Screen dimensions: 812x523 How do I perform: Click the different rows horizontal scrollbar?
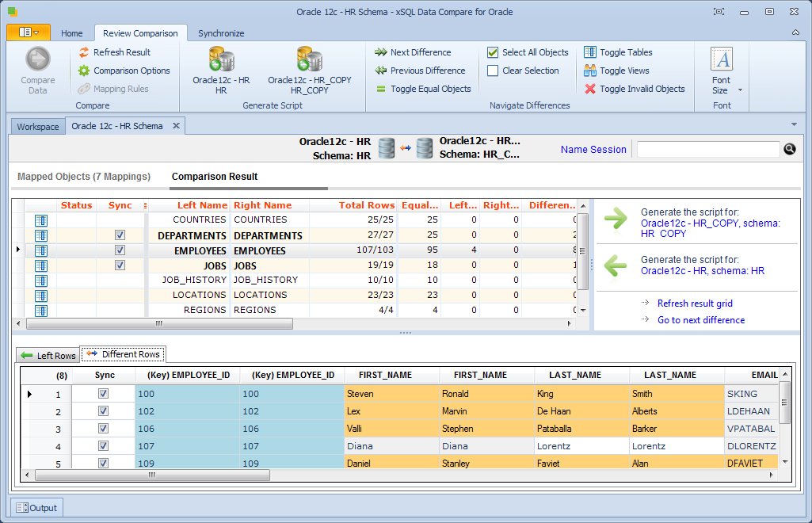click(152, 475)
